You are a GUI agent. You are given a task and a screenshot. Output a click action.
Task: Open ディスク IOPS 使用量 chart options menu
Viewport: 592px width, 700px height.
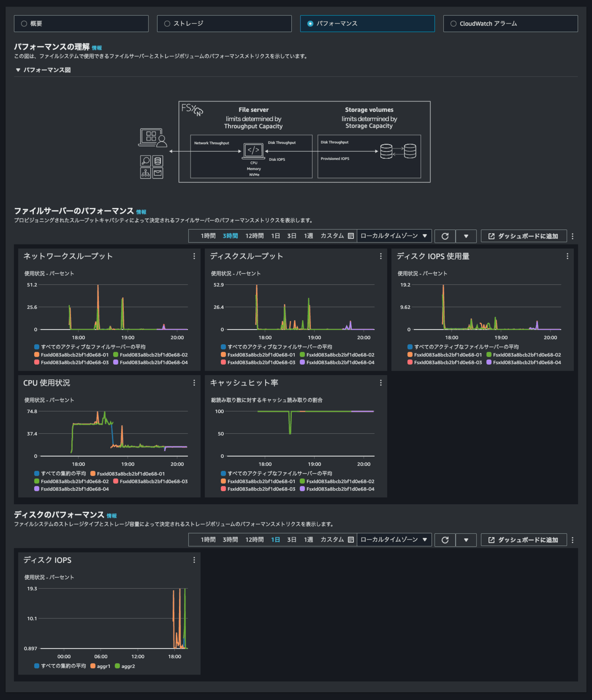567,256
